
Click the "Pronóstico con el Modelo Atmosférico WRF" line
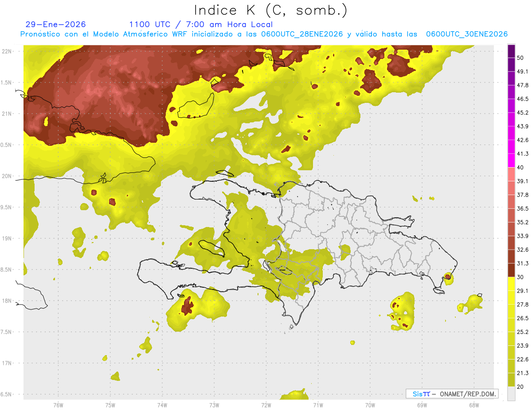264,34
